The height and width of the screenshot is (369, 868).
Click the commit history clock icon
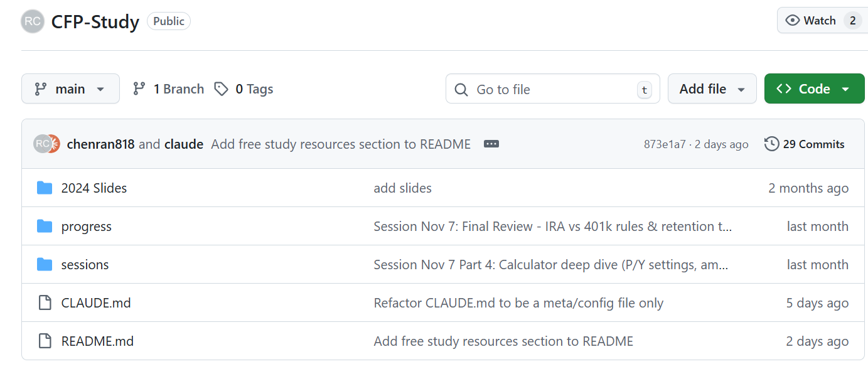pos(771,144)
